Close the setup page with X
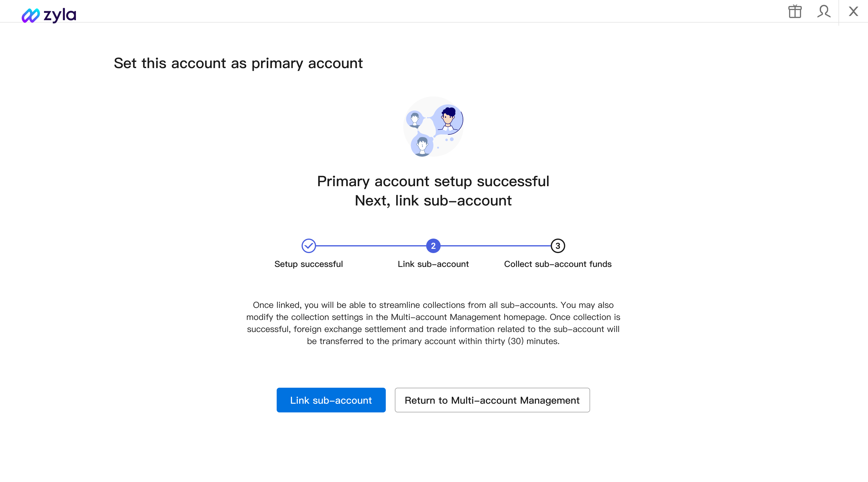 [854, 11]
